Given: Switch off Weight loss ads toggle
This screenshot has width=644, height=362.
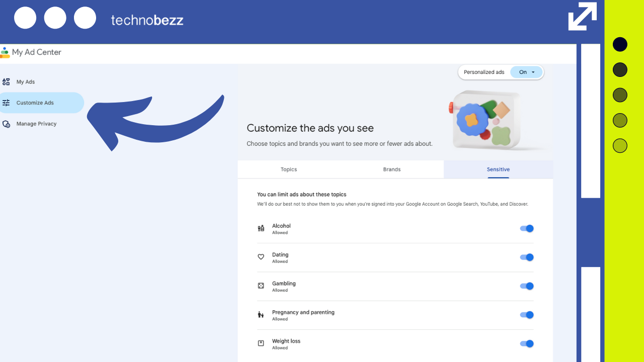Looking at the screenshot, I should pyautogui.click(x=526, y=343).
